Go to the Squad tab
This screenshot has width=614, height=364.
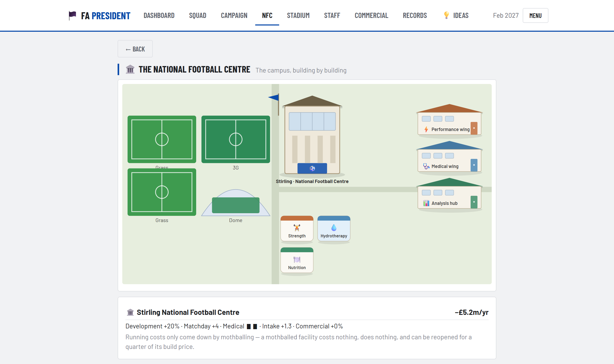[x=197, y=16]
